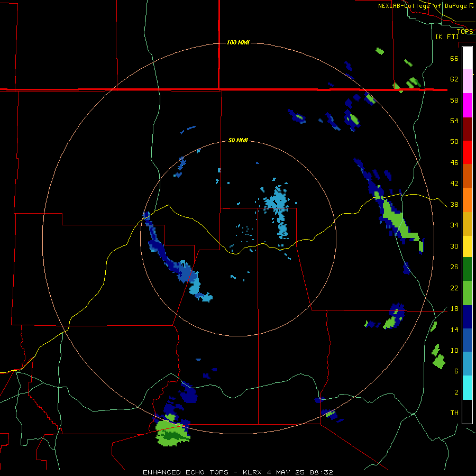Click the [K FT] units label
The width and height of the screenshot is (476, 476).
coord(447,36)
